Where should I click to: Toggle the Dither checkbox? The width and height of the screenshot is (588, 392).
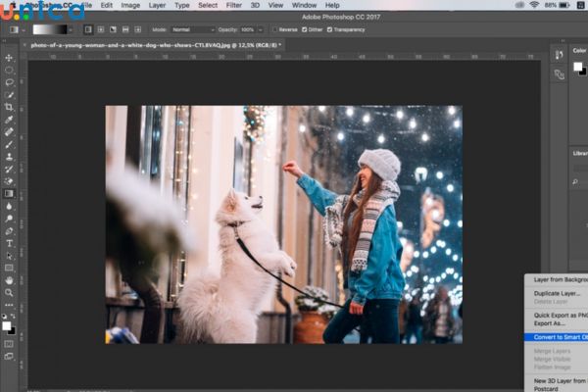point(305,29)
